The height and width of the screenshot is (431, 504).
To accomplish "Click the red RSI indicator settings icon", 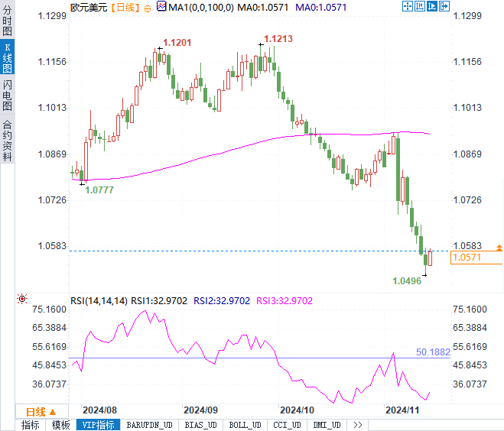I will 22,299.
